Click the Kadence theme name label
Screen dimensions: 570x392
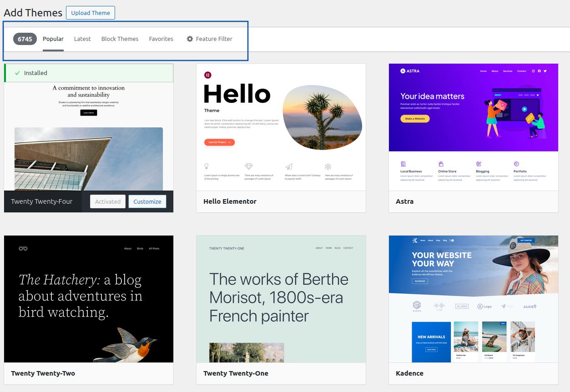pos(409,373)
